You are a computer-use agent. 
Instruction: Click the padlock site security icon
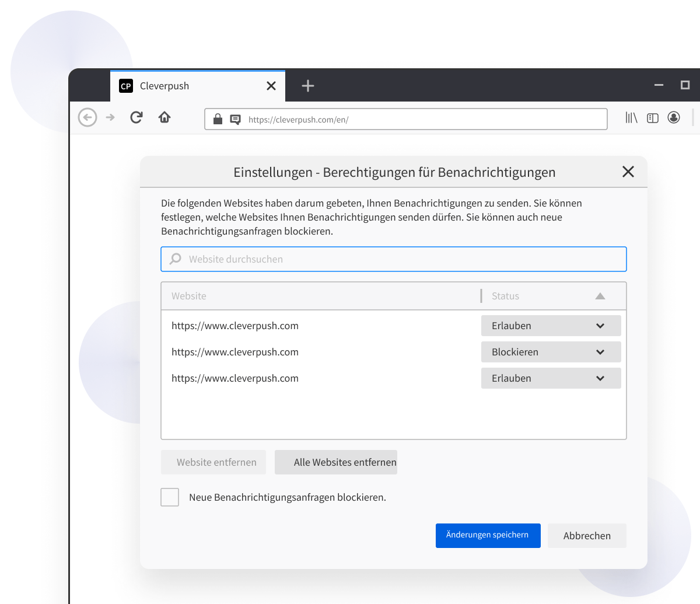click(218, 119)
